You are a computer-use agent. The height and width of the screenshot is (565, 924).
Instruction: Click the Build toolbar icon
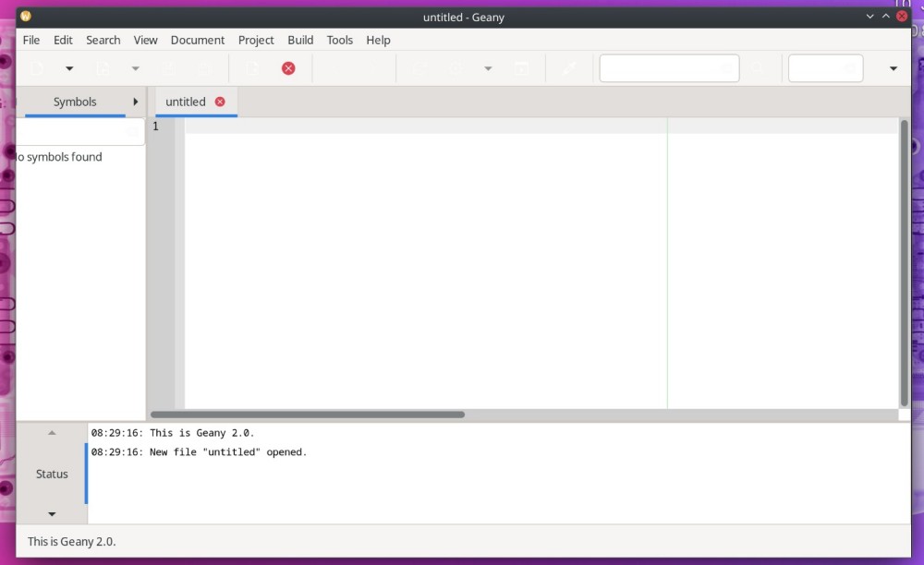coord(456,68)
